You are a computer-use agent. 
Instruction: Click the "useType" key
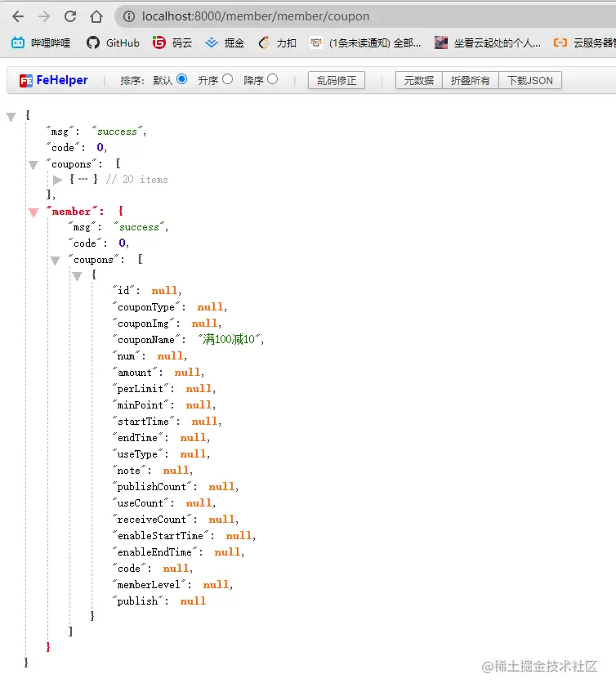[x=138, y=454]
